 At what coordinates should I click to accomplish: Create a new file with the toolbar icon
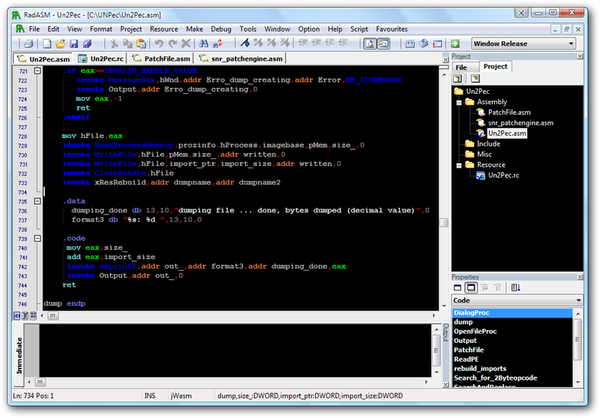click(47, 44)
